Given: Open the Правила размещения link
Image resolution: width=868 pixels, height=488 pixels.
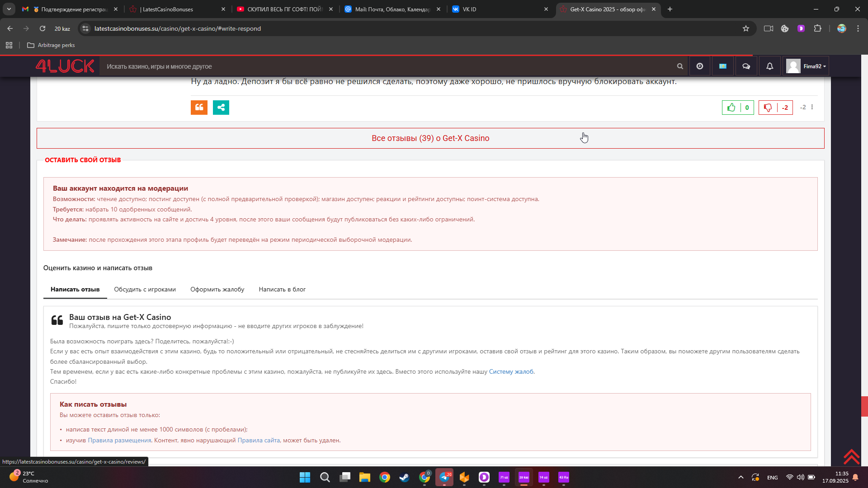Looking at the screenshot, I should tap(119, 441).
